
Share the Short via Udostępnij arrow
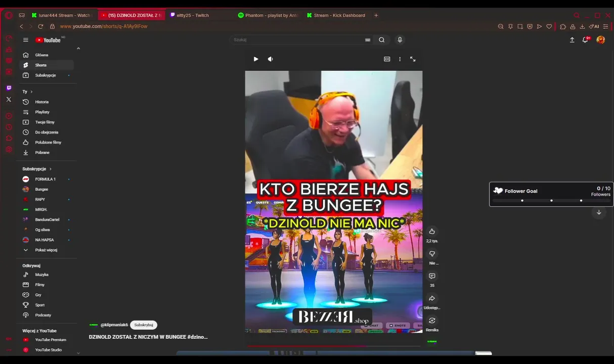pos(432,298)
